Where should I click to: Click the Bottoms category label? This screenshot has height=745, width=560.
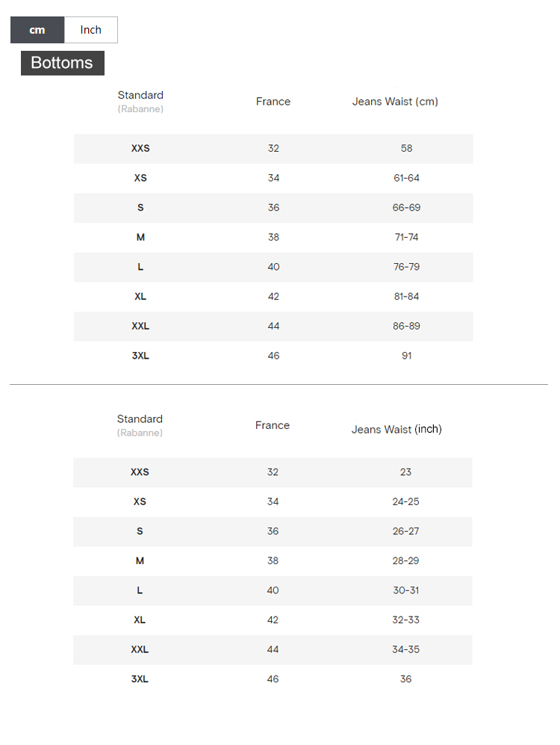[62, 63]
